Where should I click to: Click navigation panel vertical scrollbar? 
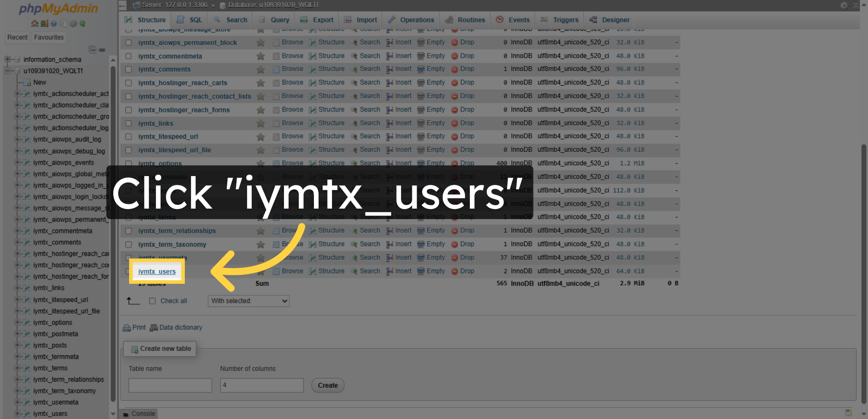(113, 231)
